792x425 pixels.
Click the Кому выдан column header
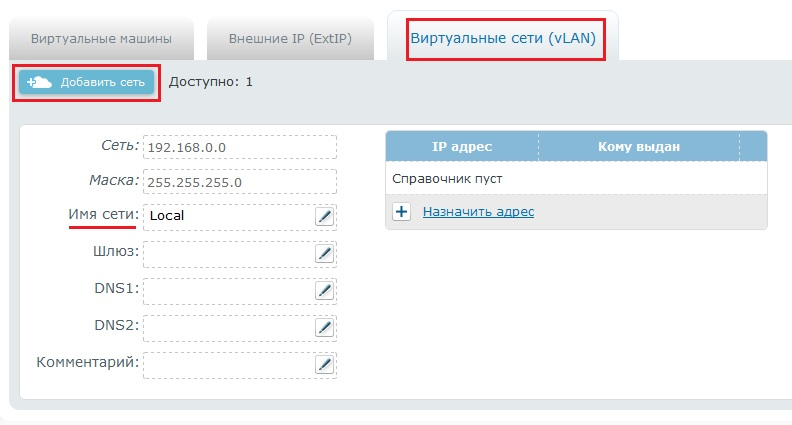coord(639,147)
